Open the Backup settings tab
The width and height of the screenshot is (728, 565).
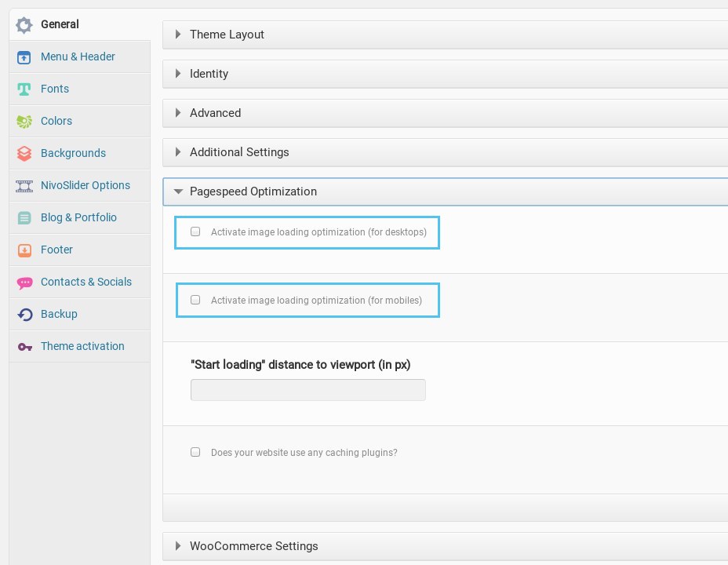pyautogui.click(x=59, y=314)
